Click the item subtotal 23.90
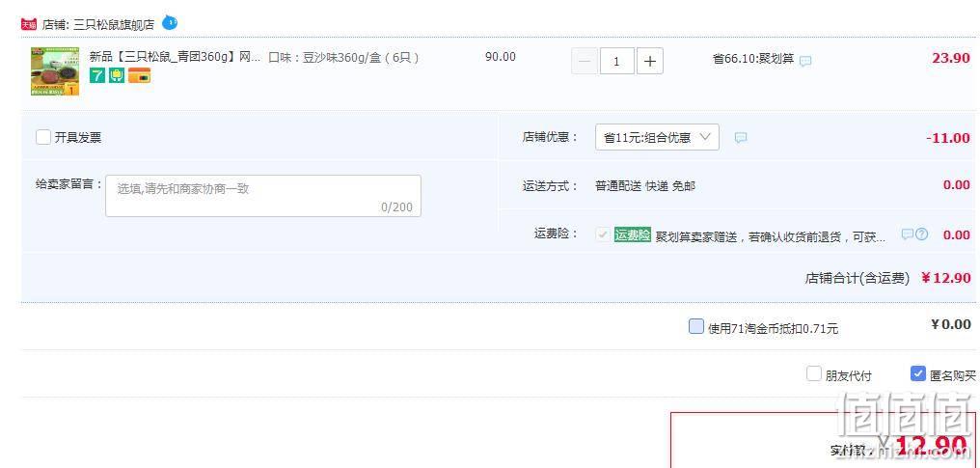 point(951,58)
